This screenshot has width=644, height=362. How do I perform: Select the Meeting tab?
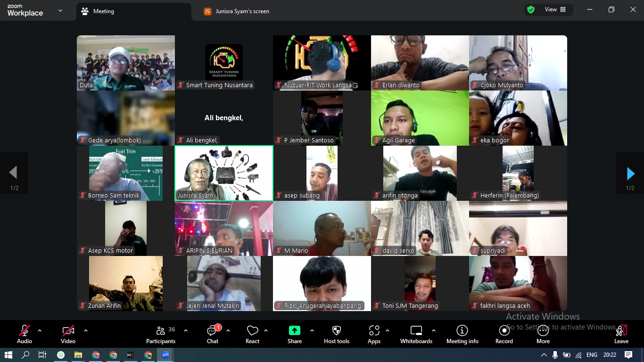(103, 11)
